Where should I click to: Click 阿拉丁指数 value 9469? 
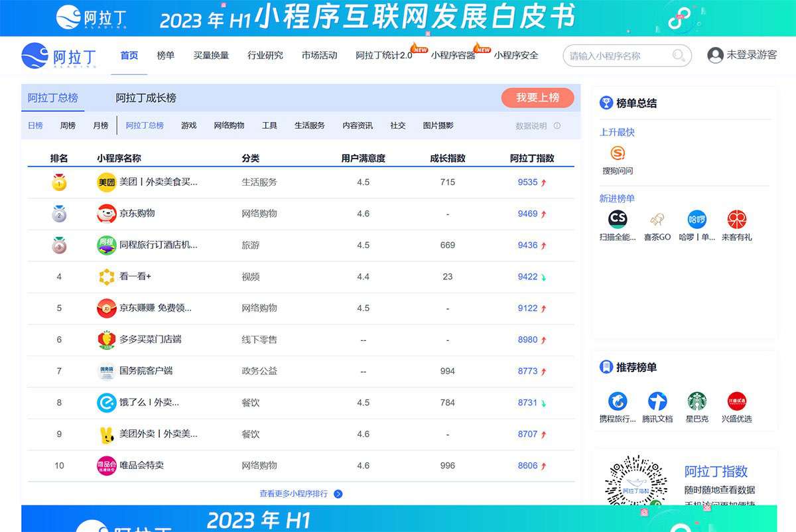(528, 214)
